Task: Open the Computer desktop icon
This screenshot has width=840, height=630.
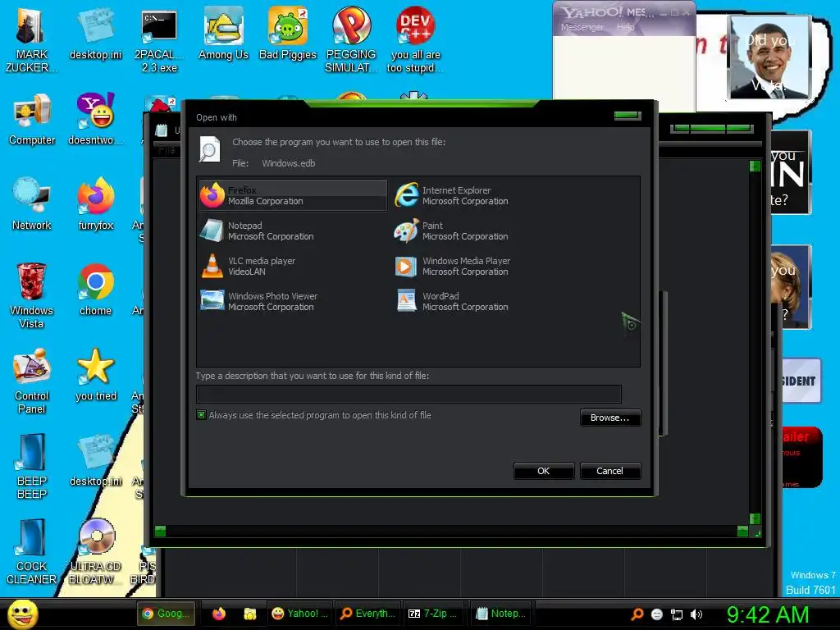Action: (x=32, y=120)
